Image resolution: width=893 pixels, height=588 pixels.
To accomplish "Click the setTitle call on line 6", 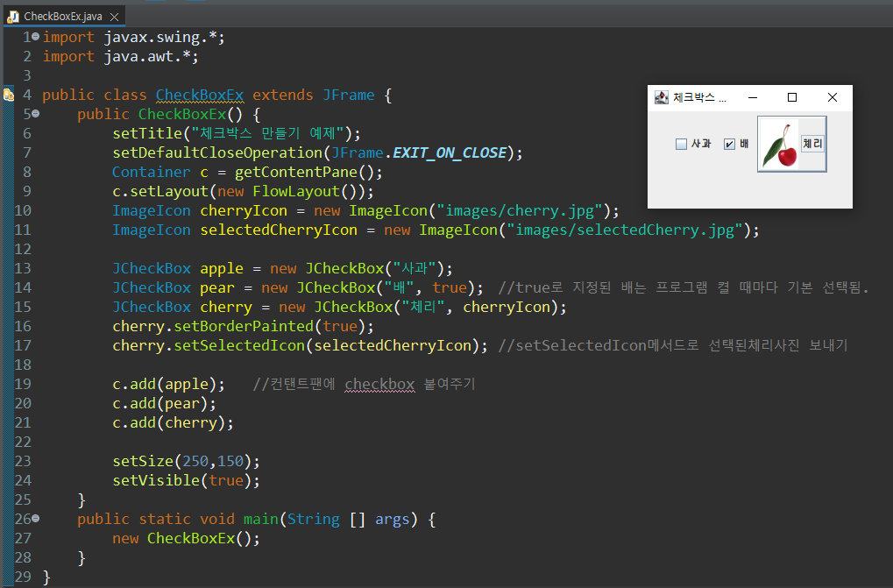I will [x=147, y=133].
